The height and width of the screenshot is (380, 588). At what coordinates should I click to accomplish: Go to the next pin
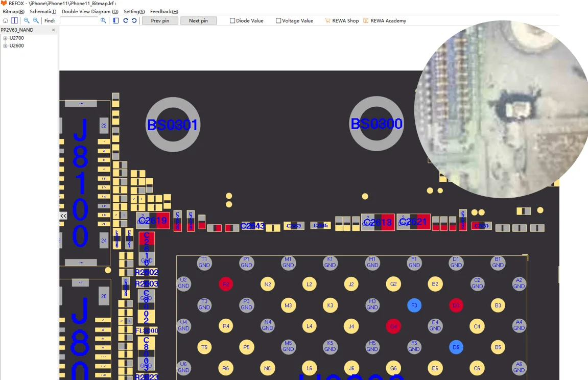(198, 20)
